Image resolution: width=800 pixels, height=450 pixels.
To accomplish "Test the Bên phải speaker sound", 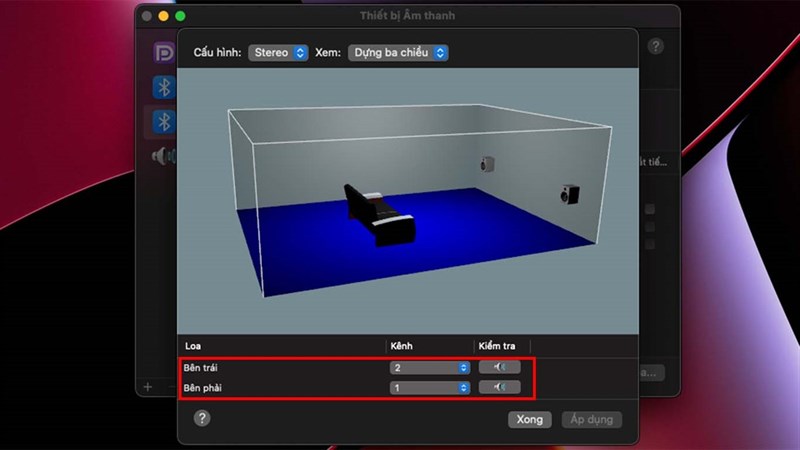I will click(499, 387).
